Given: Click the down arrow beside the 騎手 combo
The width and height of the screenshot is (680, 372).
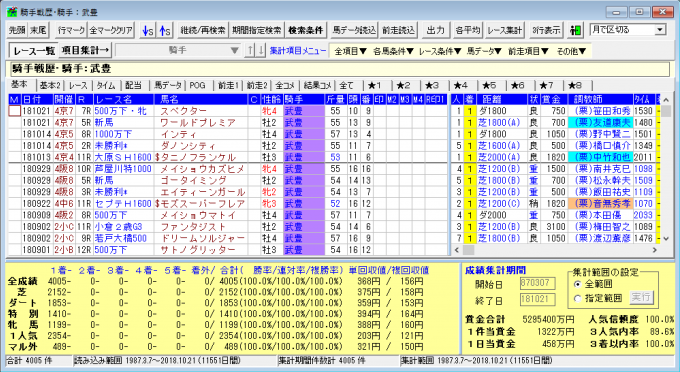Looking at the screenshot, I should click(x=261, y=50).
